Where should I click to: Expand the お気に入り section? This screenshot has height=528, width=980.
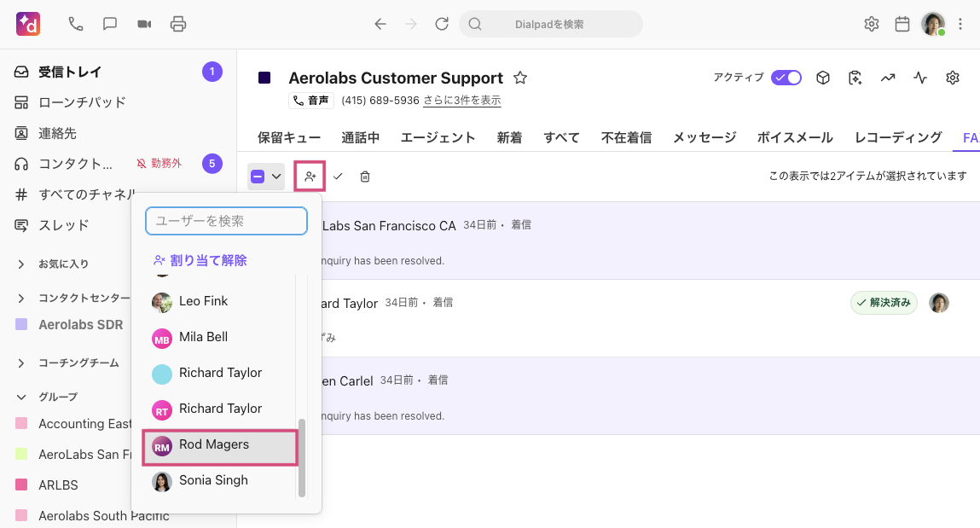21,264
